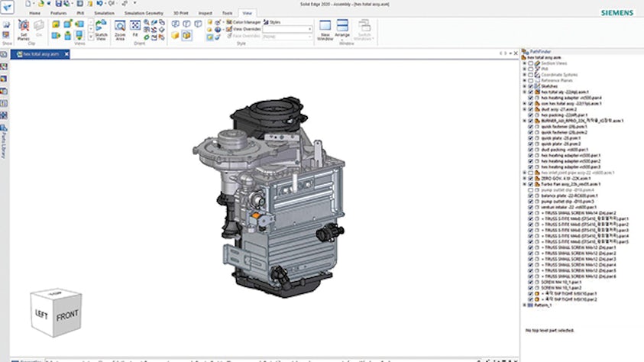Image resolution: width=644 pixels, height=362 pixels.
Task: Uncheck the ZERO GOV assembly checkbox
Action: coord(531,179)
